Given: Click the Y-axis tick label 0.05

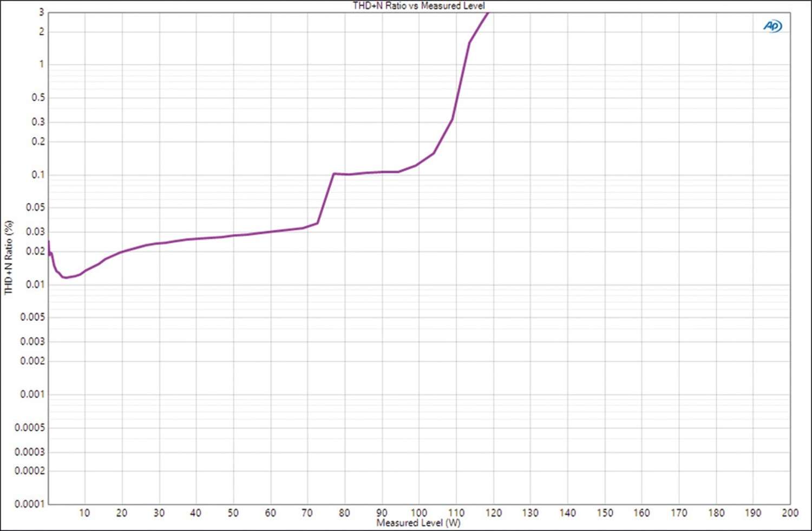Looking at the screenshot, I should [35, 207].
